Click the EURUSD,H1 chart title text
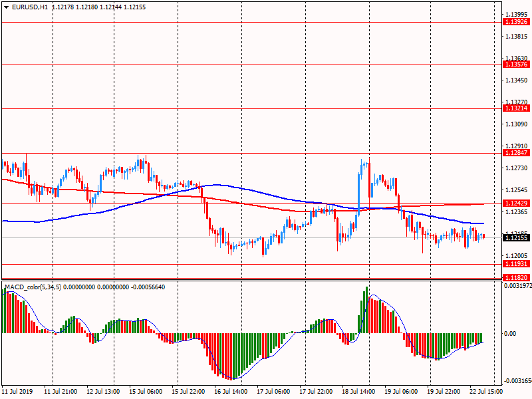 [x=30, y=7]
